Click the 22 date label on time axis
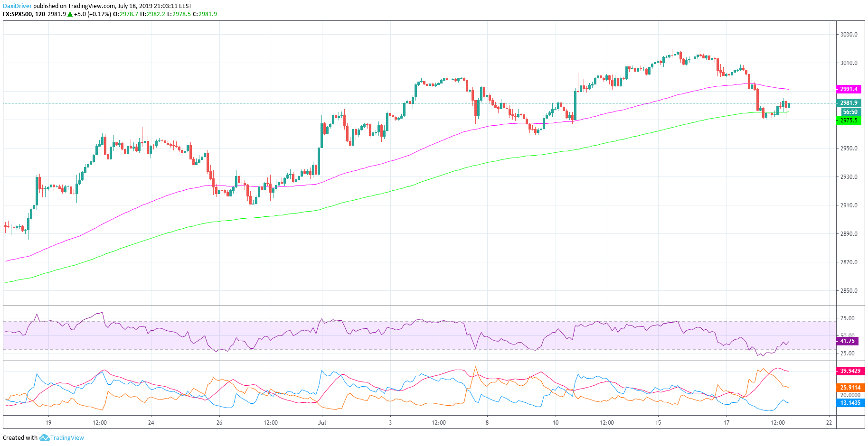This screenshot has height=446, width=868. [x=829, y=422]
